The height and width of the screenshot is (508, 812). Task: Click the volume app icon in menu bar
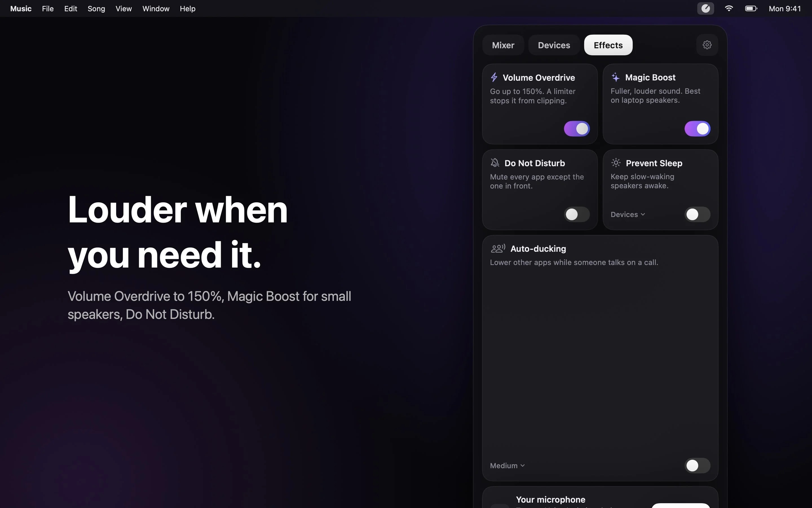point(705,8)
